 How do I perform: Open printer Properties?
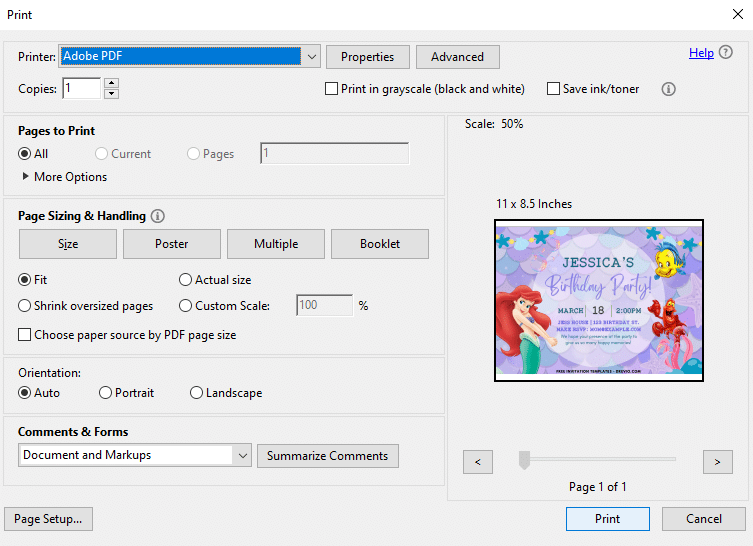368,57
